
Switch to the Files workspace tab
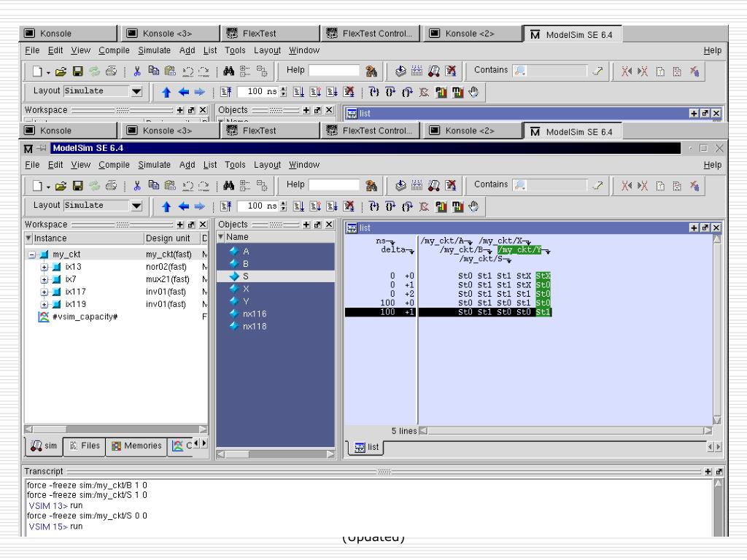click(85, 446)
